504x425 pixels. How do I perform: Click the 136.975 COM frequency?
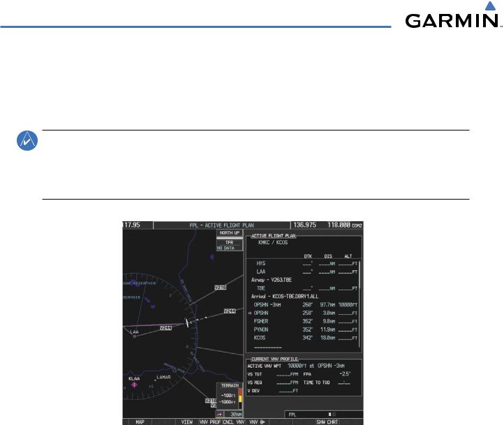point(305,225)
